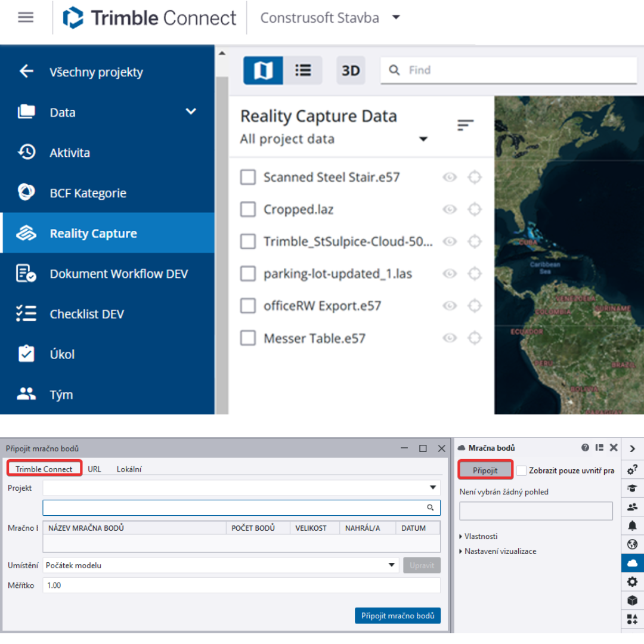644x644 pixels.
Task: Toggle visibility of parking-lot-updated_1.las
Action: coord(450,274)
